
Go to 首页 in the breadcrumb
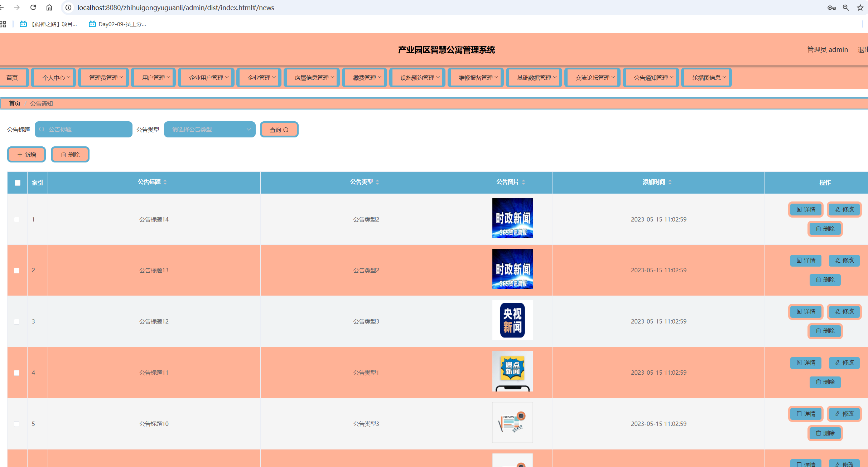[x=14, y=103]
